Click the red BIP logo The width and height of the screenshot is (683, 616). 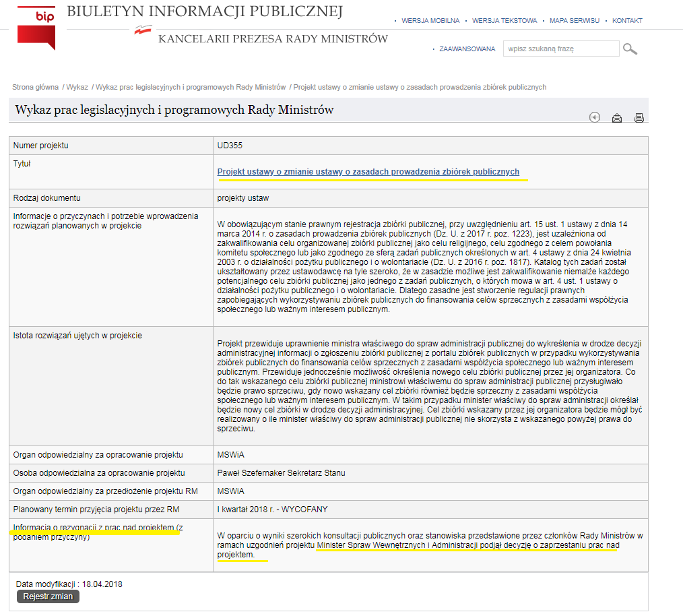pos(36,28)
